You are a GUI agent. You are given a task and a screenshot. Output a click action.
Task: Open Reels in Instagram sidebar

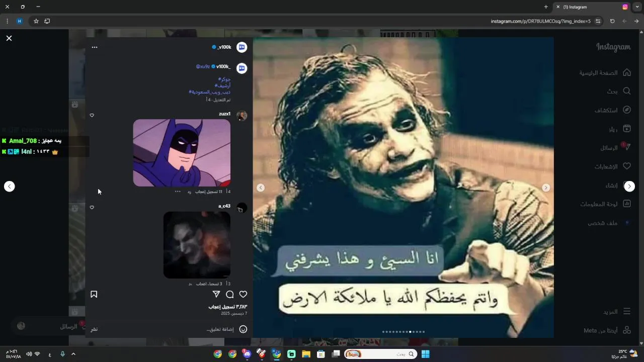coord(619,129)
